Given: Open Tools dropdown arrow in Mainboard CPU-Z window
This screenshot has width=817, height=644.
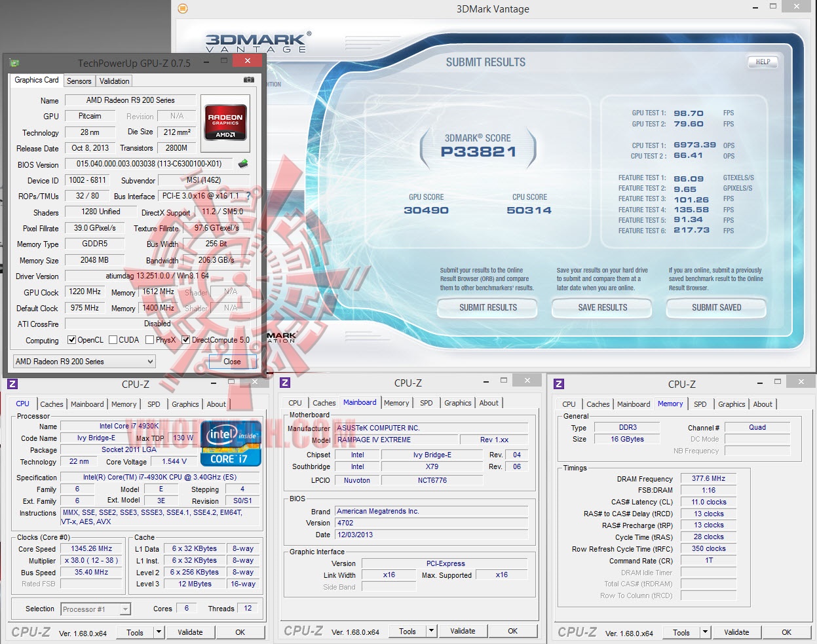Looking at the screenshot, I should tap(430, 632).
